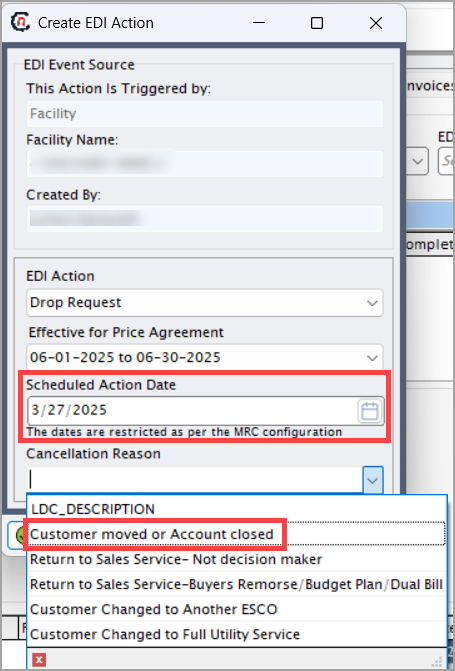Click the red X icon below dropdown list
The image size is (455, 671).
tap(39, 659)
